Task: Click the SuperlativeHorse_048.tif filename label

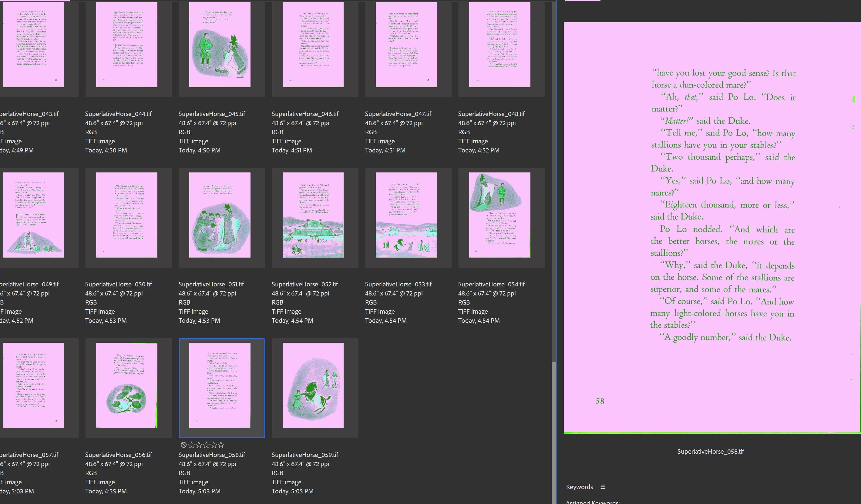Action: click(x=491, y=114)
